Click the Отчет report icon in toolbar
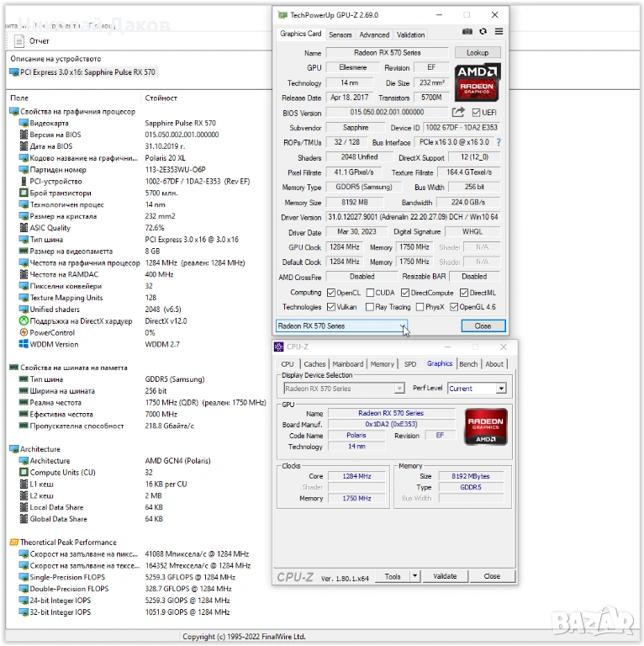Screen dimensions: 644x646 pyautogui.click(x=20, y=41)
